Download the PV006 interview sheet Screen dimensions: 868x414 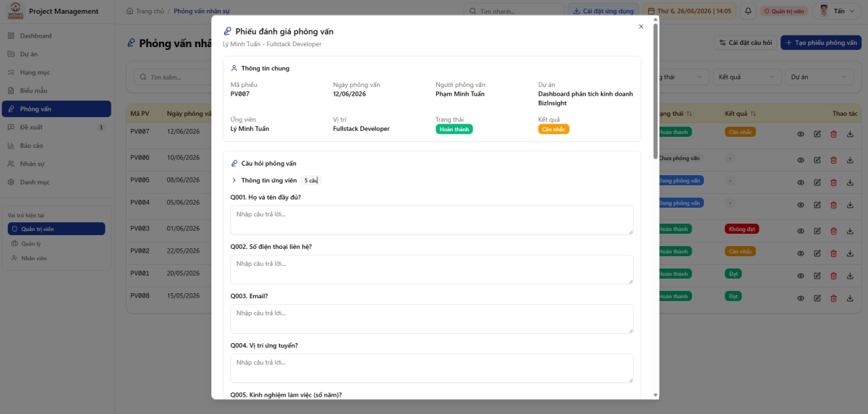tap(850, 160)
